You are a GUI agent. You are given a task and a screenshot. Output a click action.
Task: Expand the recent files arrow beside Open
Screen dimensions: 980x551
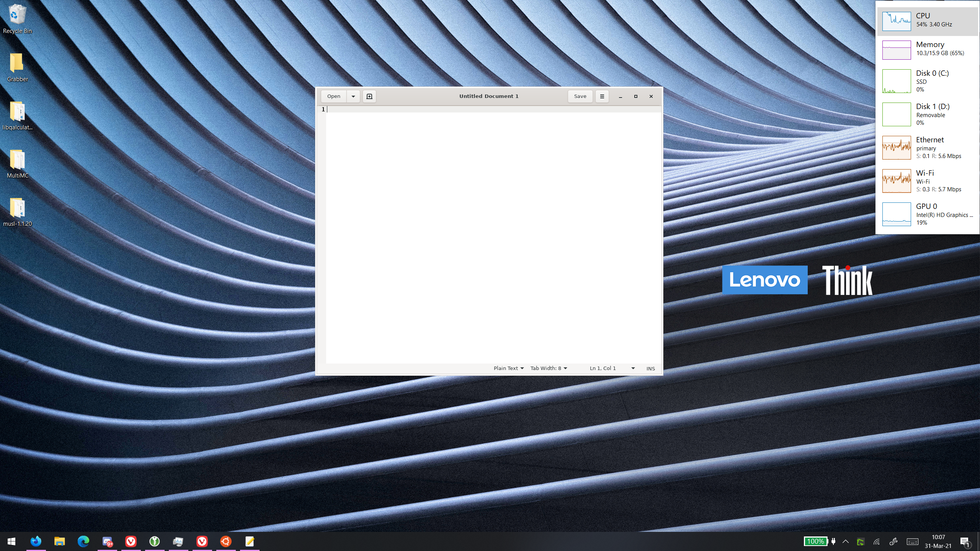(353, 96)
